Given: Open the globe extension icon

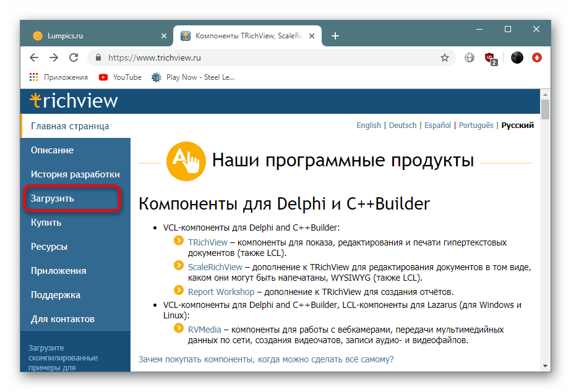Looking at the screenshot, I should (470, 58).
